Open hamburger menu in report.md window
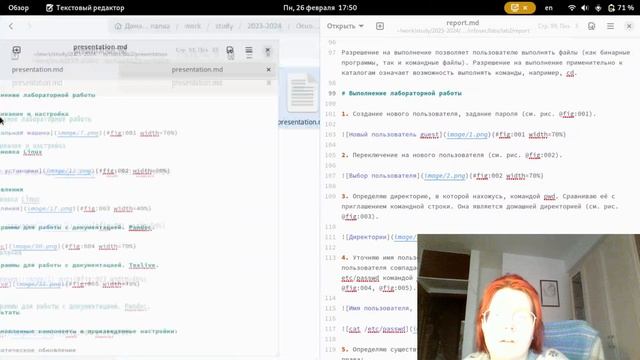Image resolution: width=640 pixels, height=360 pixels. tap(610, 26)
